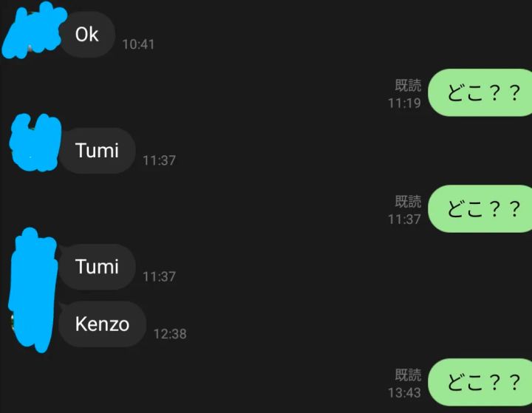Click the 13:43 timestamp
The width and height of the screenshot is (532, 413).
pyautogui.click(x=404, y=393)
